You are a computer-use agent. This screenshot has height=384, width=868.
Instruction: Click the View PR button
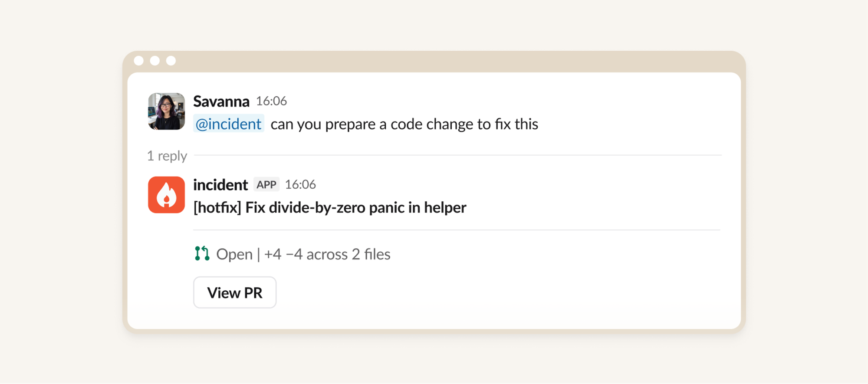235,292
